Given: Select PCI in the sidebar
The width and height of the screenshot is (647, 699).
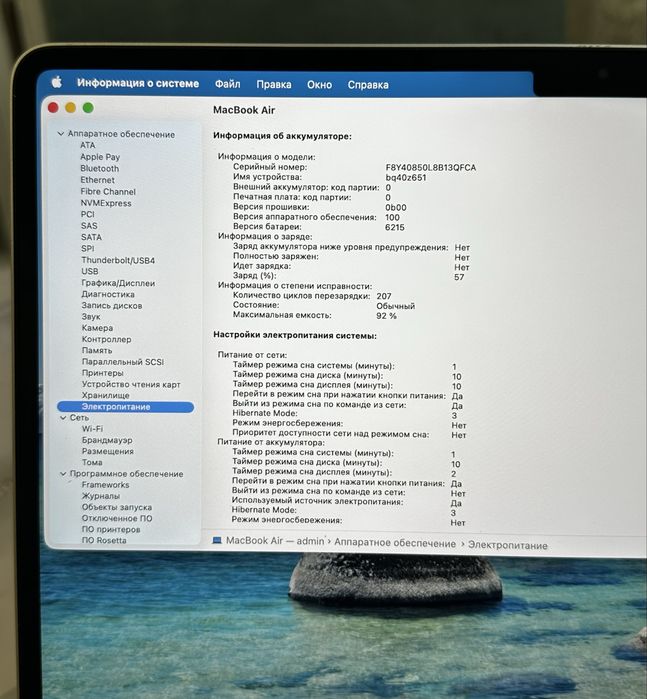Looking at the screenshot, I should (88, 214).
